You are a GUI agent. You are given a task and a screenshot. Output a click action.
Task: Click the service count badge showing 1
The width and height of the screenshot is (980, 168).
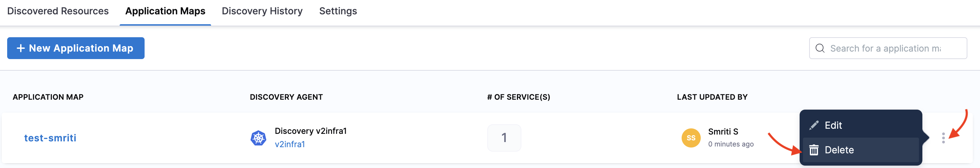coord(504,138)
